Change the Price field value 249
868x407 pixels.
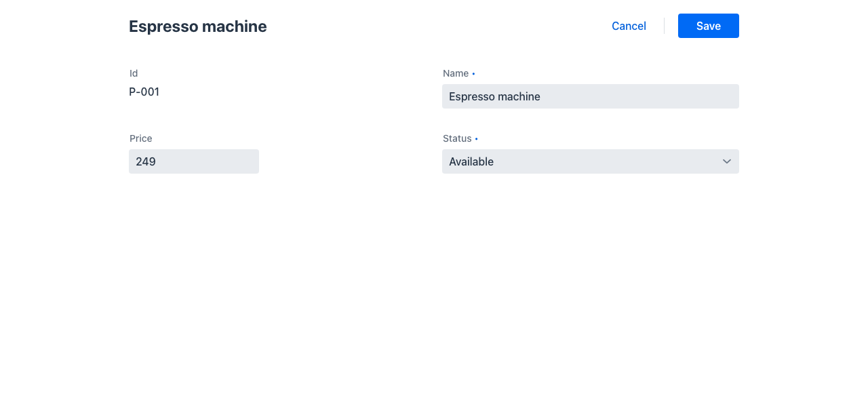pos(194,161)
